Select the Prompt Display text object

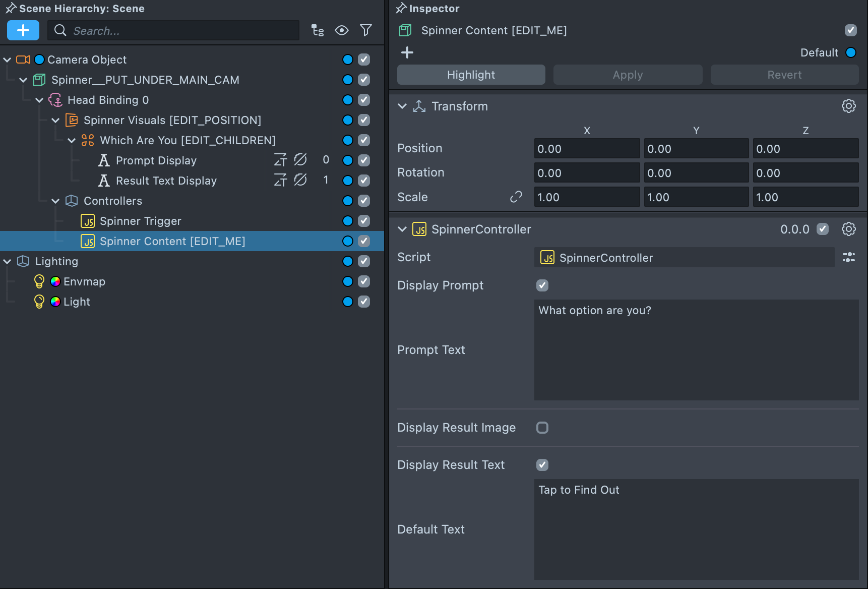coord(156,160)
